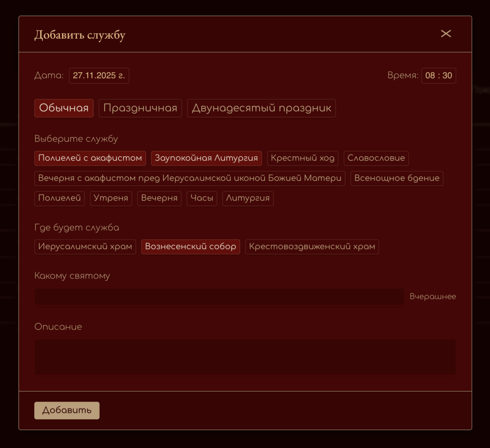The image size is (490, 448).
Task: Select Всенощное бдение service
Action: pyautogui.click(x=396, y=178)
